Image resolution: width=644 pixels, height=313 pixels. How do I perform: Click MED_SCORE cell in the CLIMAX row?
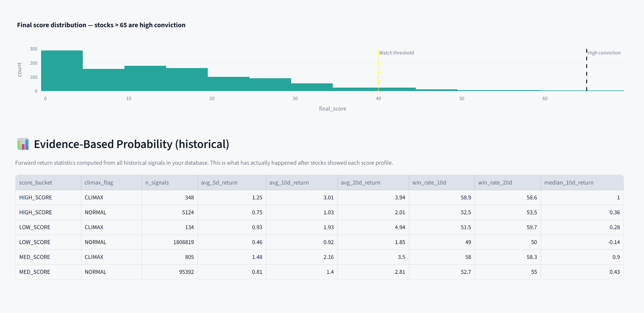pyautogui.click(x=48, y=257)
